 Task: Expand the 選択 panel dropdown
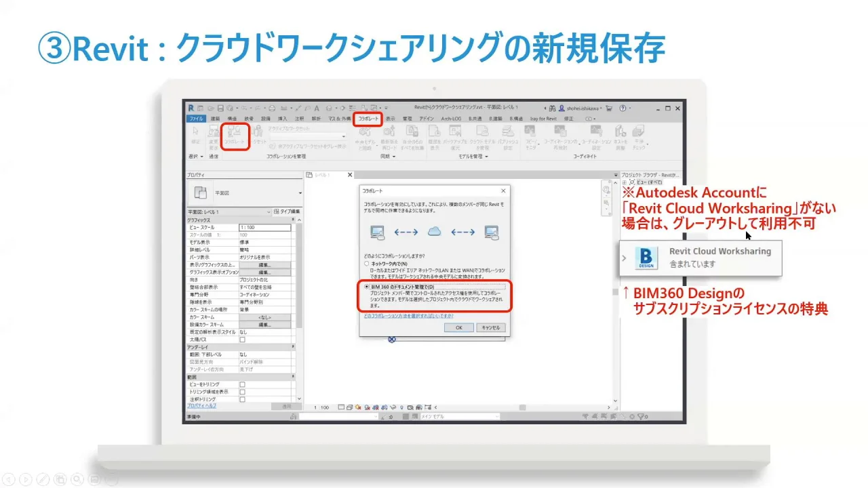pyautogui.click(x=201, y=156)
